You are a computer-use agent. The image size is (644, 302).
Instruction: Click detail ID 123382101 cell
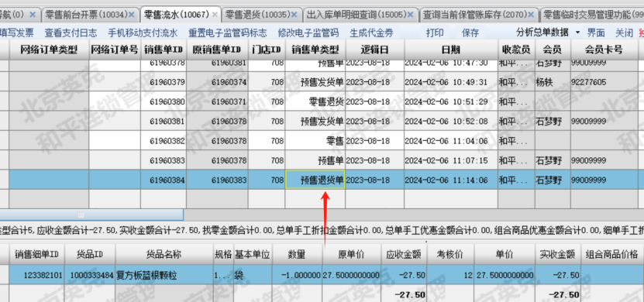point(36,275)
